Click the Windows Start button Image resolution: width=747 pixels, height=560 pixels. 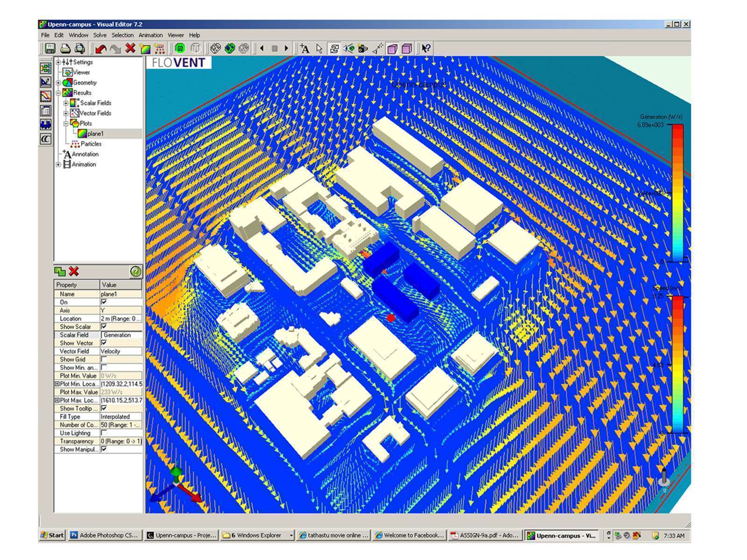pos(52,535)
